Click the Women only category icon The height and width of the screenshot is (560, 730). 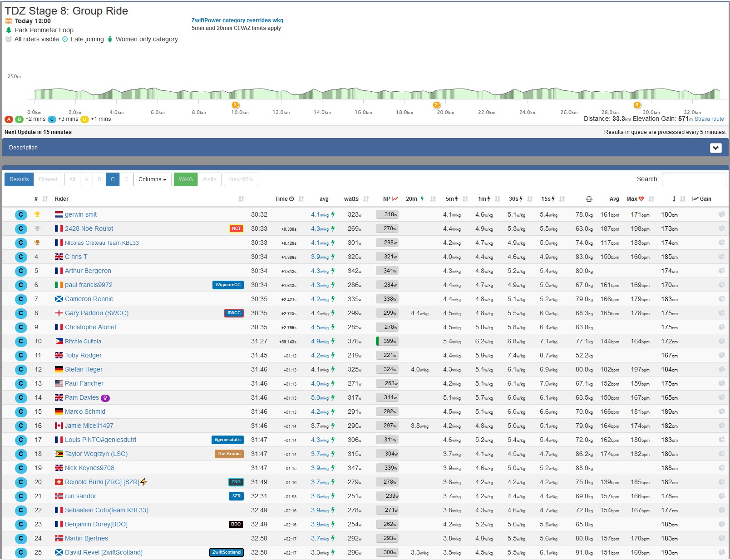(x=110, y=39)
